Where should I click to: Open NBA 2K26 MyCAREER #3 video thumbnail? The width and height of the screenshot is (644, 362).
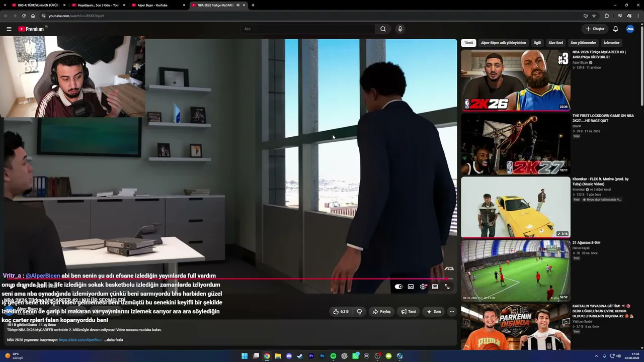516,80
